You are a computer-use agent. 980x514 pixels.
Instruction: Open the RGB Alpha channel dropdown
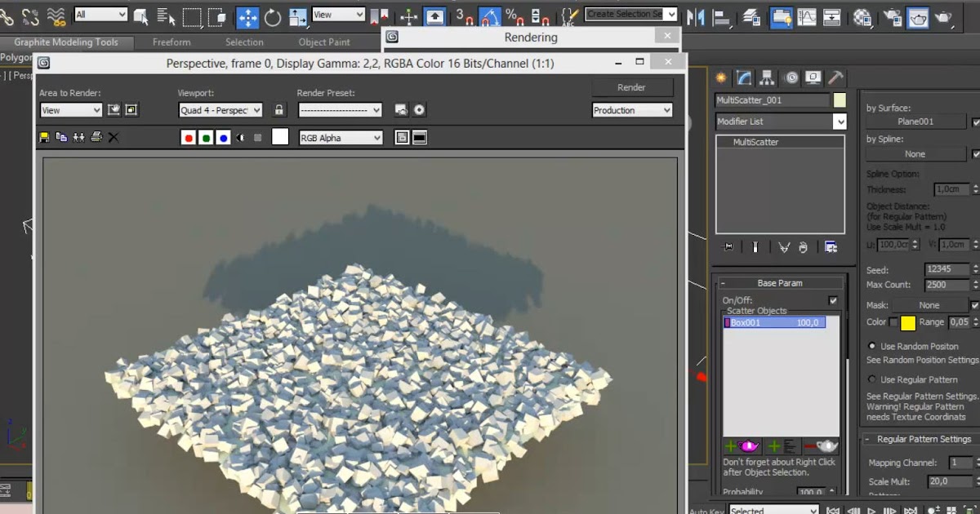(x=341, y=138)
